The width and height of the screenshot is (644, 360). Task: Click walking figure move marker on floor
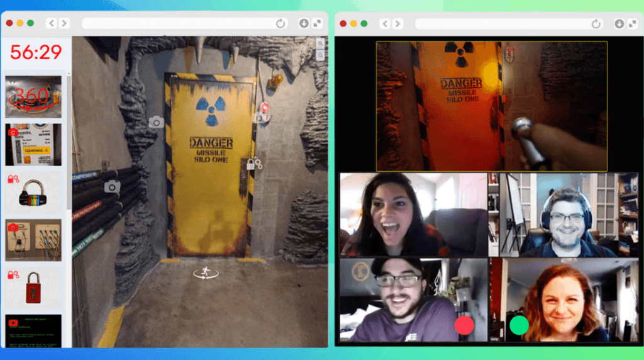click(206, 273)
